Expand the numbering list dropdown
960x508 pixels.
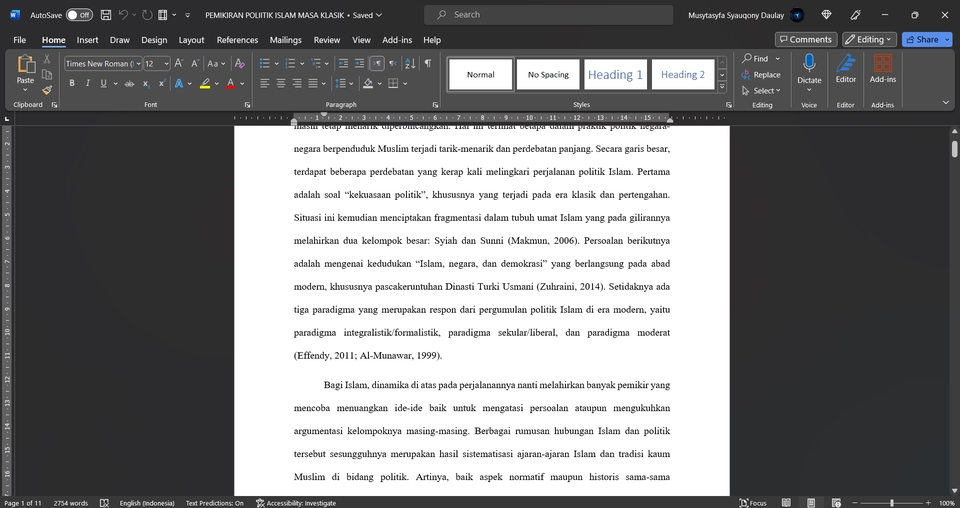pos(302,63)
